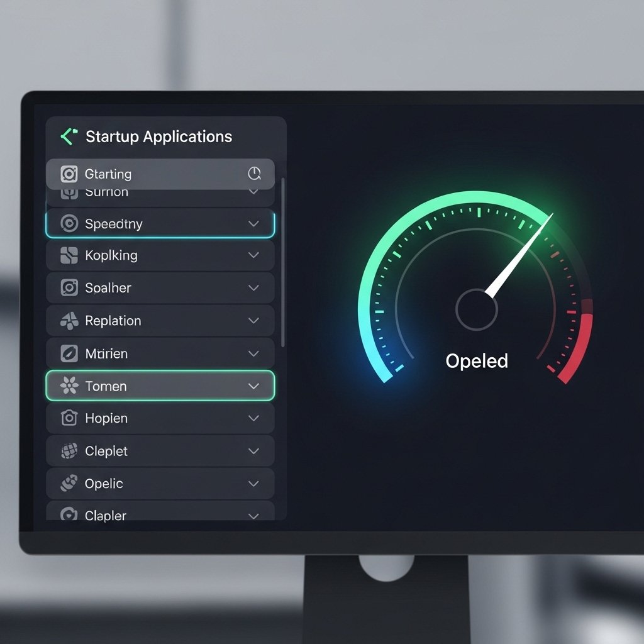Expand the Speedtny row chevron
Image resolution: width=644 pixels, height=644 pixels.
pos(254,224)
